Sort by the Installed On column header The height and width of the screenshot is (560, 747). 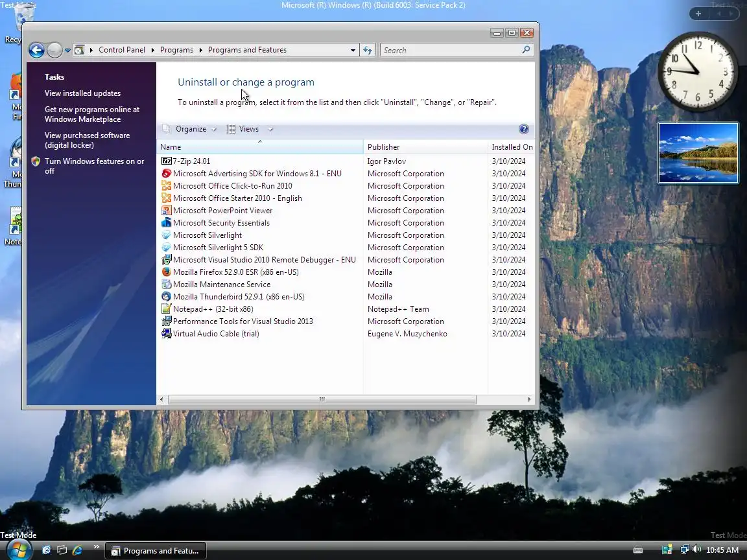[x=512, y=147]
